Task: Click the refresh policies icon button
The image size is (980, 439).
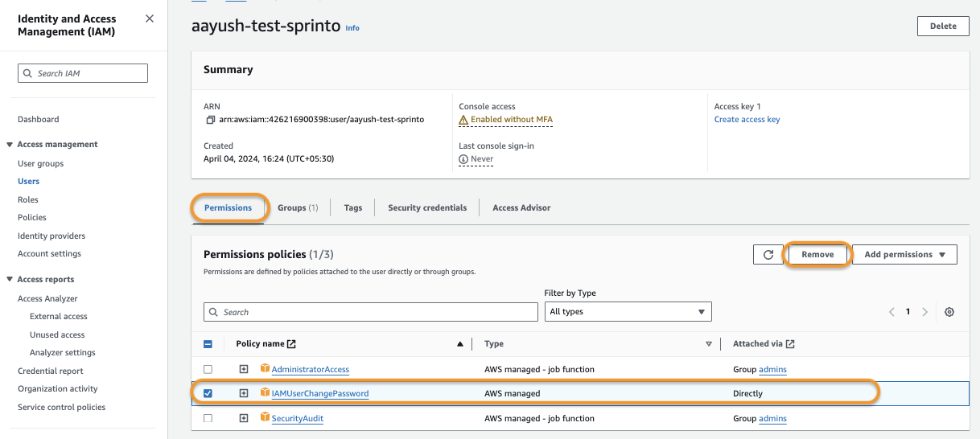Action: point(768,255)
